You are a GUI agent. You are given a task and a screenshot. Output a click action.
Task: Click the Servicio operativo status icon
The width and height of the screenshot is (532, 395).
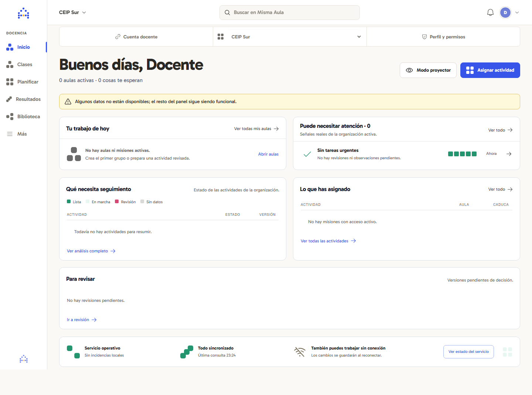(73, 352)
